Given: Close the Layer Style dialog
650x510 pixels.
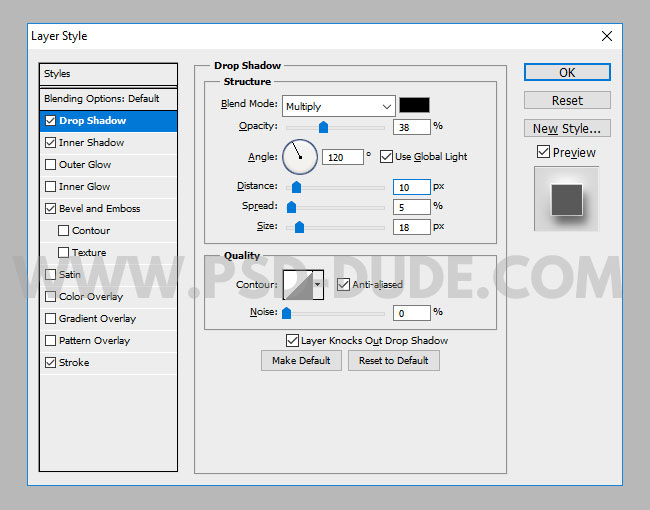Looking at the screenshot, I should pyautogui.click(x=607, y=36).
